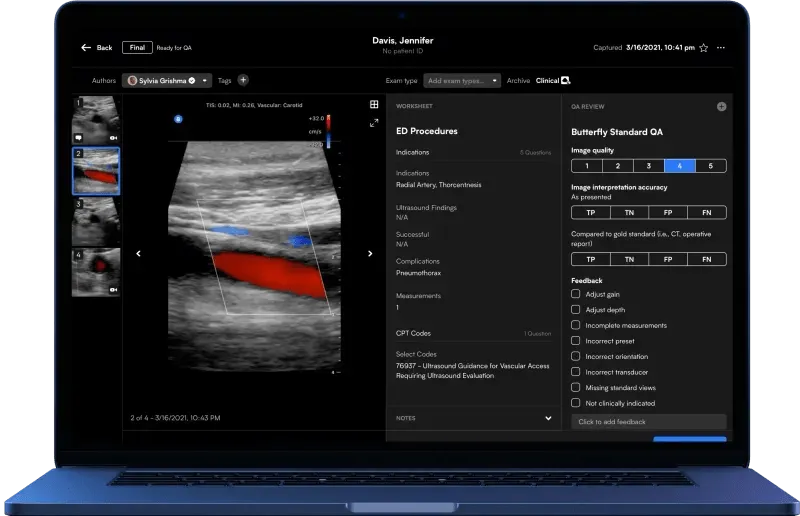Click the Back arrow icon
Image resolution: width=800 pixels, height=516 pixels.
(x=86, y=47)
